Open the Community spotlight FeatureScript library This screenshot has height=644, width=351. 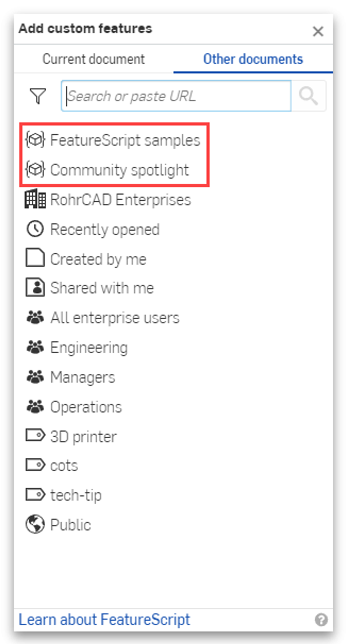(x=120, y=170)
